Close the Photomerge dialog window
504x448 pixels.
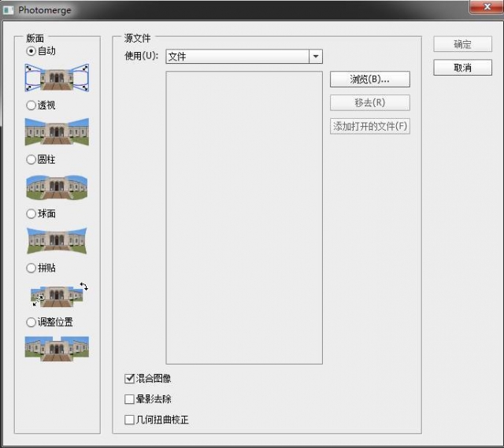click(x=487, y=7)
